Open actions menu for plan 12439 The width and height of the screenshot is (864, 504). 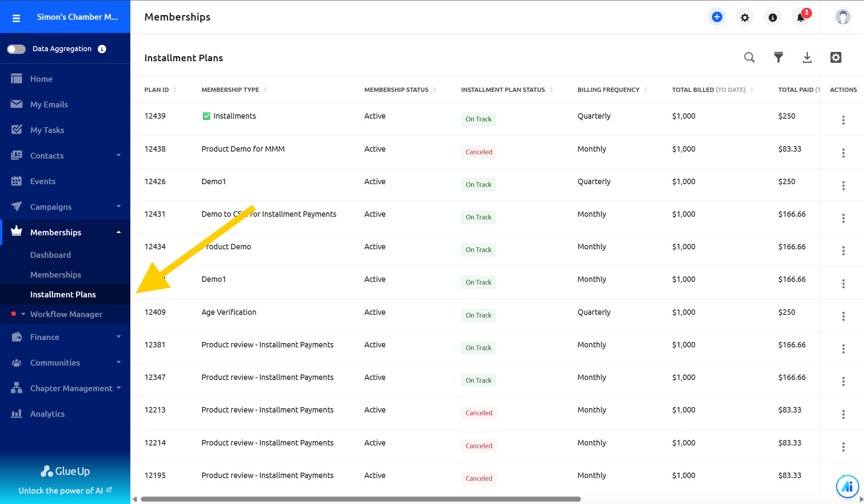[x=843, y=120]
